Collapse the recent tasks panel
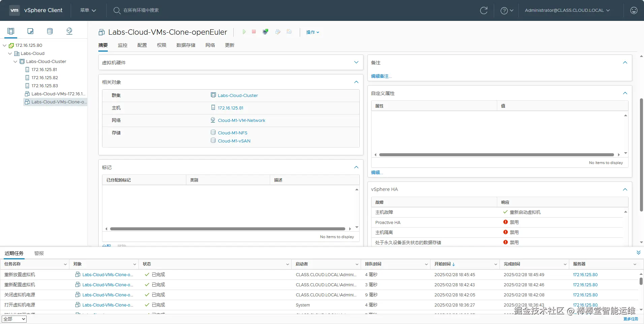644x324 pixels. tap(638, 253)
